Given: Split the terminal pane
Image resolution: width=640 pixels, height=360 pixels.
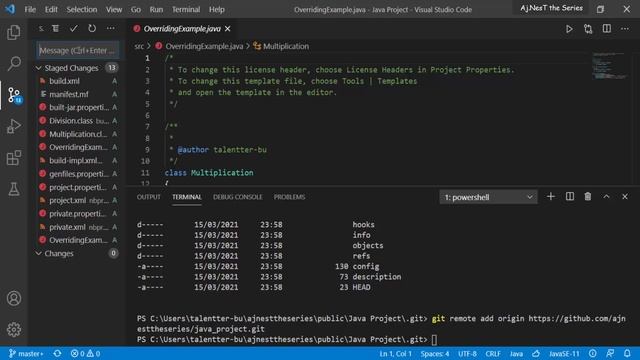Looking at the screenshot, I should [569, 197].
